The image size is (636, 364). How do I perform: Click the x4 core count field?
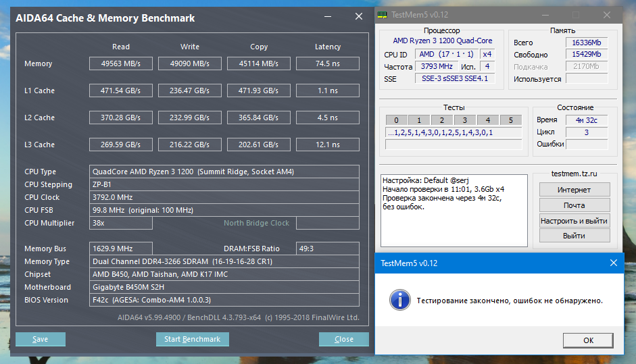(487, 54)
